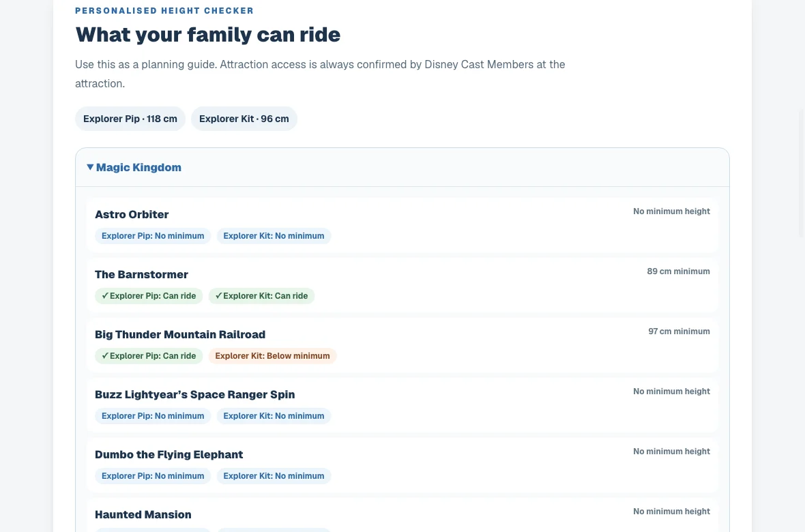Screen dimensions: 805x532
Task: Click Buzz Lightyear's Space Ranger Spin name
Action: pos(194,395)
